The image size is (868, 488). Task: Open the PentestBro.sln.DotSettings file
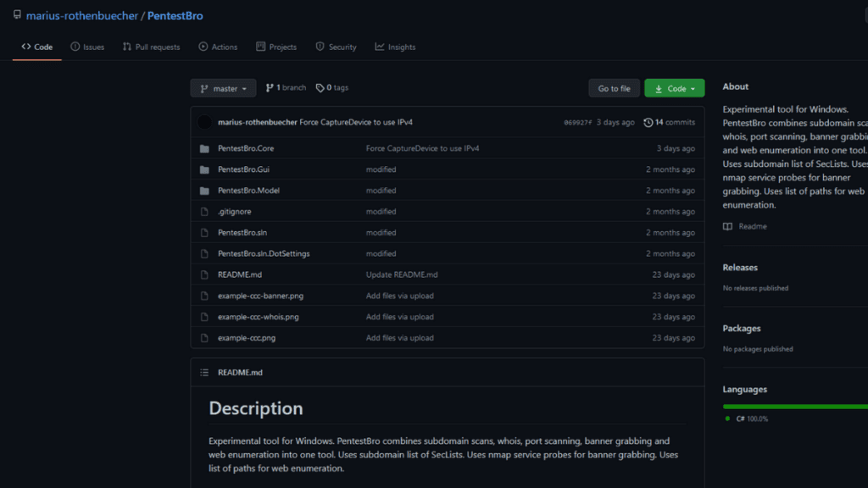(x=264, y=253)
